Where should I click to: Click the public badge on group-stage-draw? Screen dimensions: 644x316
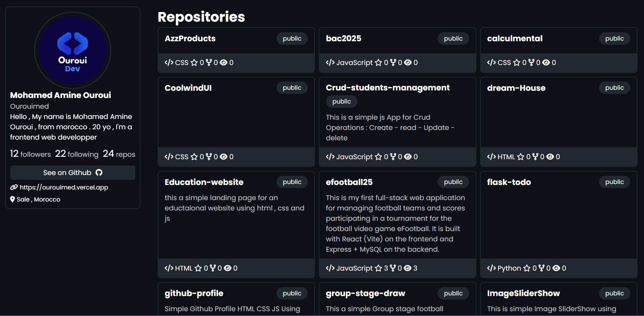(453, 293)
